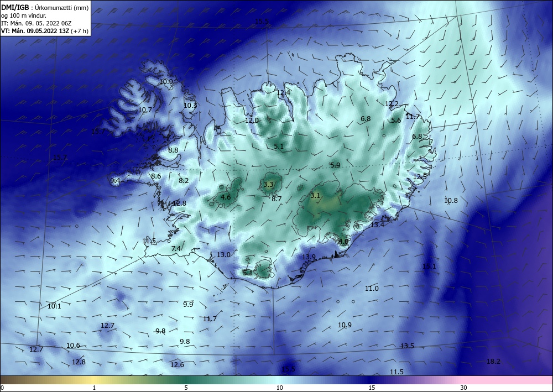Select the 10.3 value label
The height and width of the screenshot is (392, 553).
click(x=190, y=105)
